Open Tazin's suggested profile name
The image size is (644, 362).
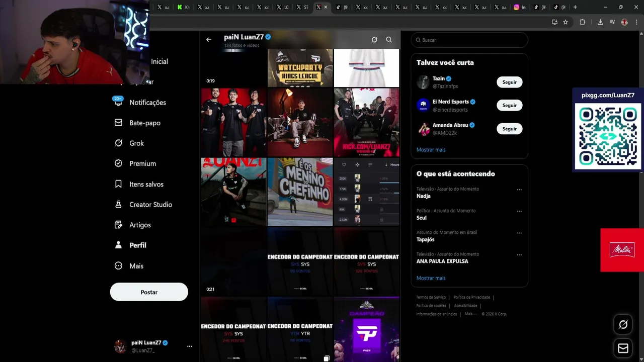pyautogui.click(x=439, y=78)
